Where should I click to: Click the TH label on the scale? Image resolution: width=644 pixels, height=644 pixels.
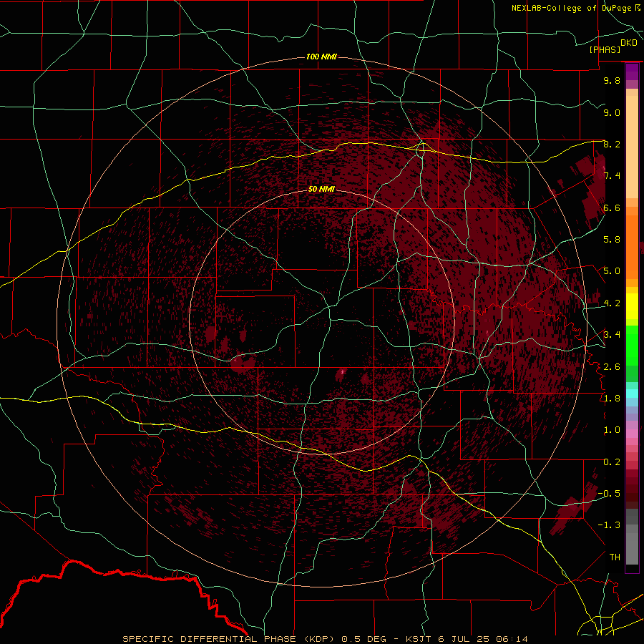[615, 557]
